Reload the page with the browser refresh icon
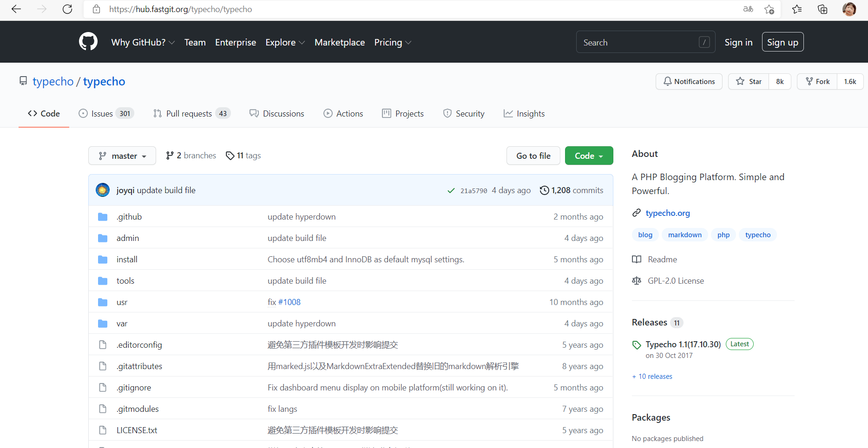This screenshot has width=868, height=448. [67, 9]
